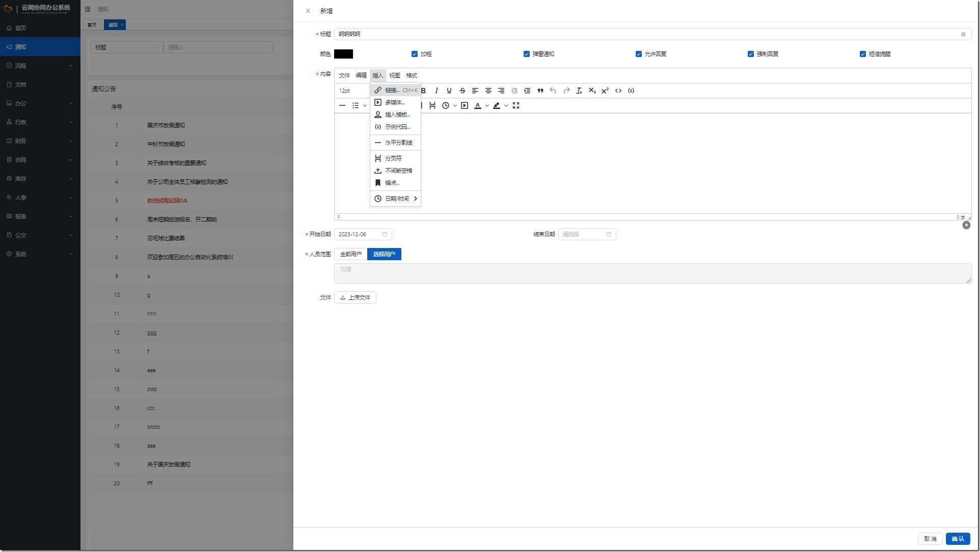980x552 pixels.
Task: Clear formatting with the Tx icon
Action: coord(579,91)
